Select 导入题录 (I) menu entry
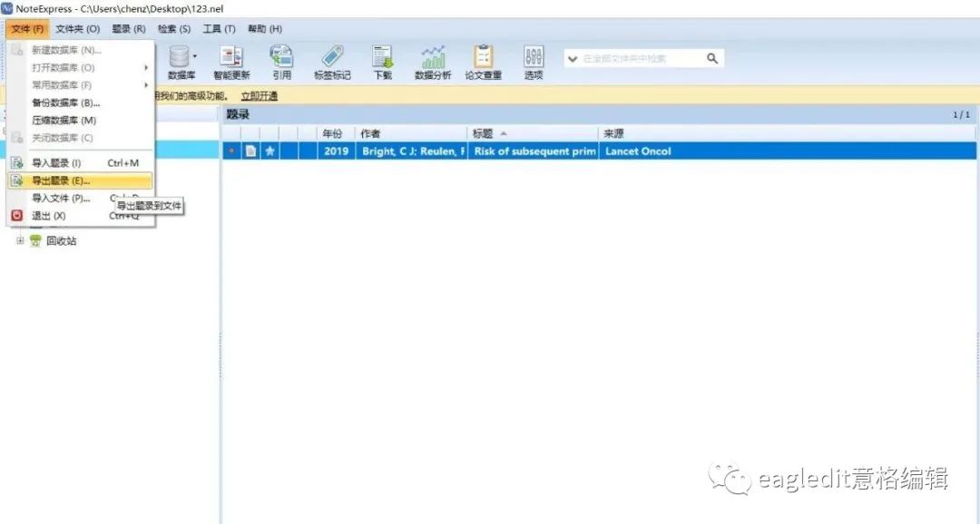The image size is (980, 524). click(80, 163)
